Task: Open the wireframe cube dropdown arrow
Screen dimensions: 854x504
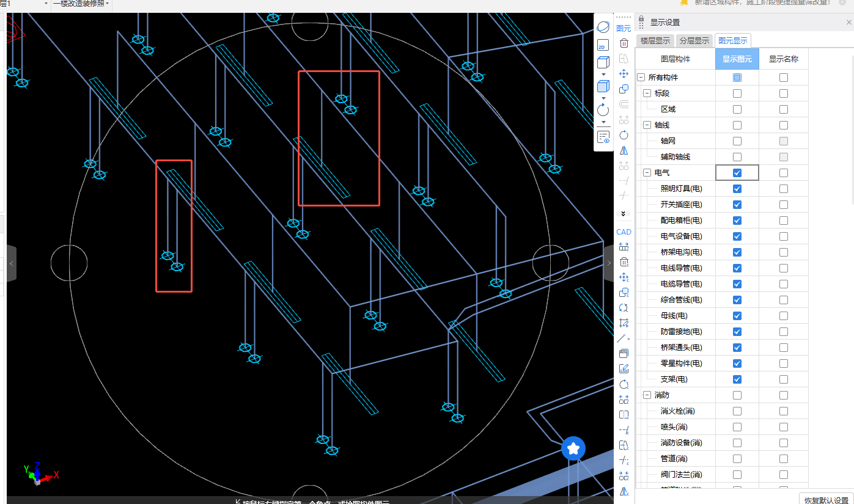Action: click(603, 74)
